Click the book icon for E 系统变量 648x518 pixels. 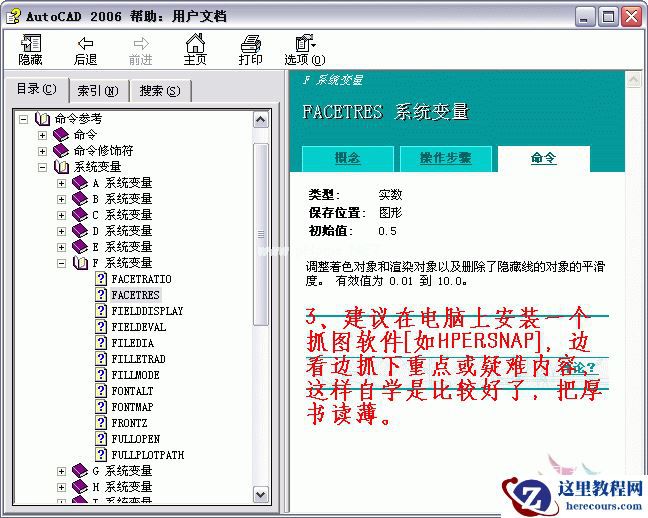tap(80, 247)
